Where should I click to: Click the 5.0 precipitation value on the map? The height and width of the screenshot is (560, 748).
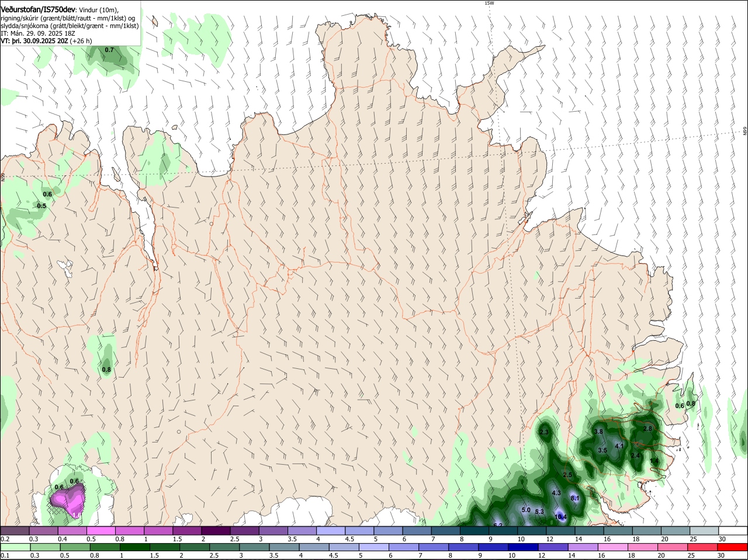526,510
